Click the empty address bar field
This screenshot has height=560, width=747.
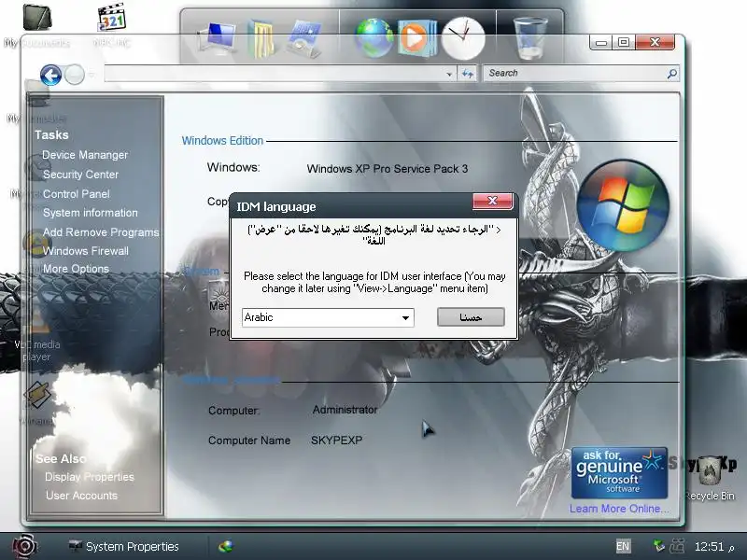274,74
